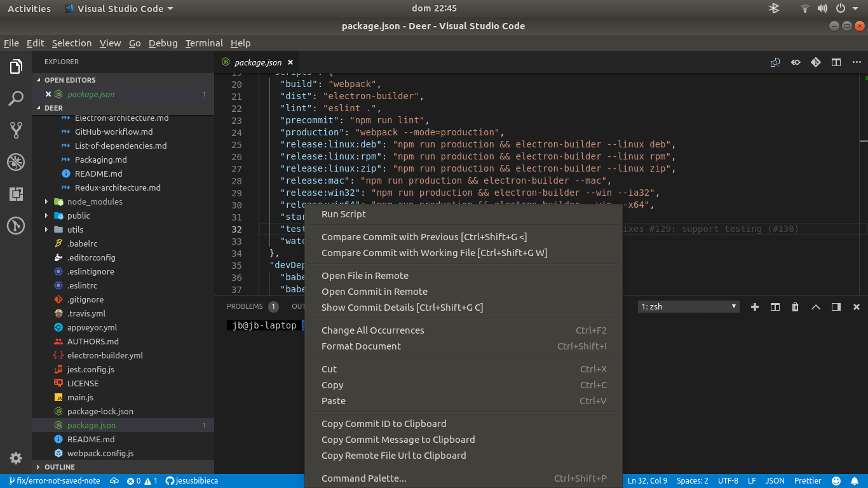Image resolution: width=868 pixels, height=488 pixels.
Task: Click the fix/error-not-saved-note branch
Action: click(x=53, y=481)
